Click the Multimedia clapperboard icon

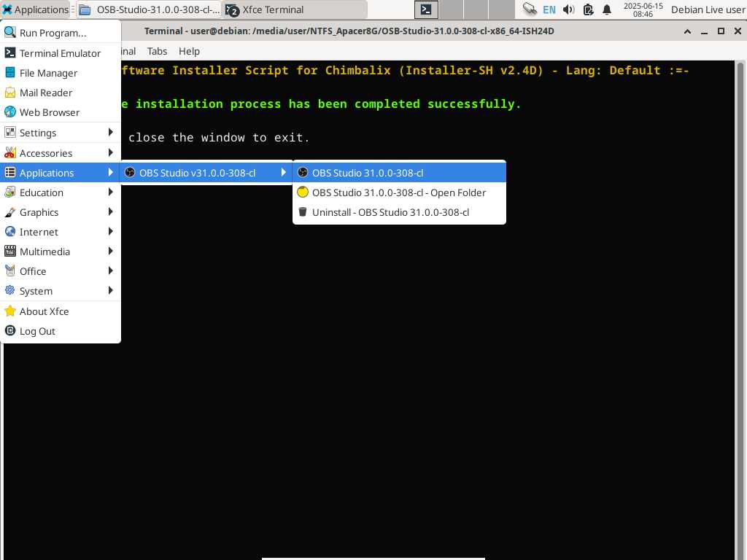10,251
